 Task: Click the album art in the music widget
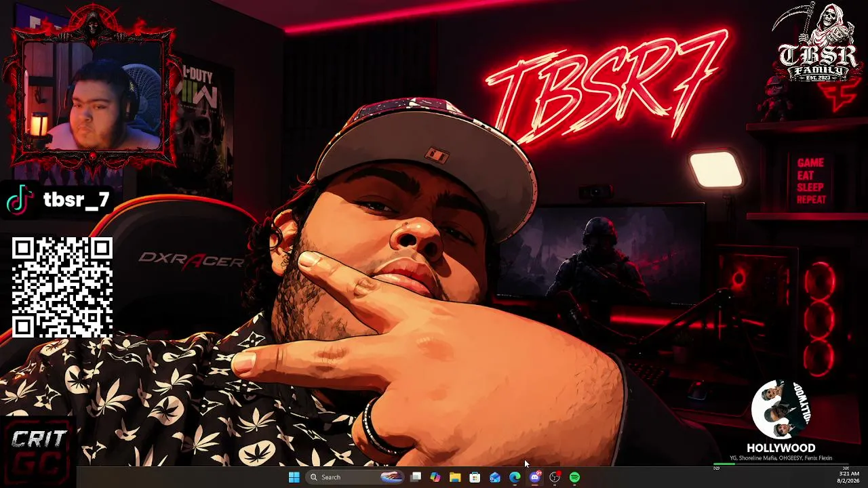[x=781, y=409]
